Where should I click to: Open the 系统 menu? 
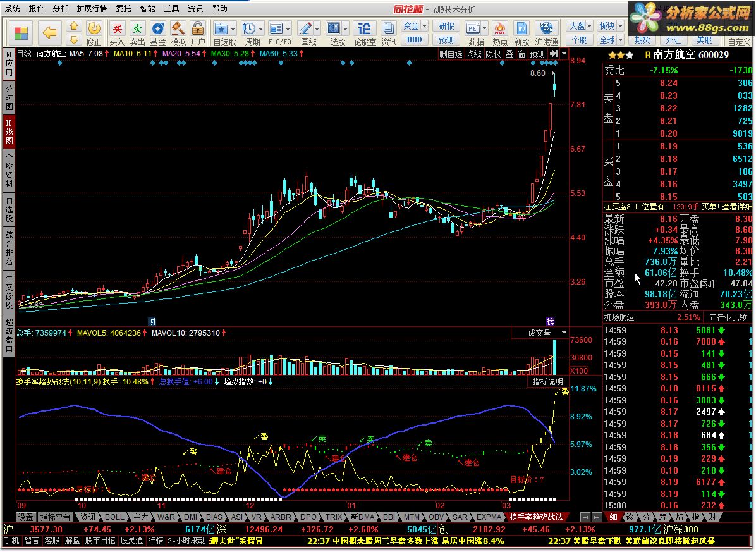point(12,9)
